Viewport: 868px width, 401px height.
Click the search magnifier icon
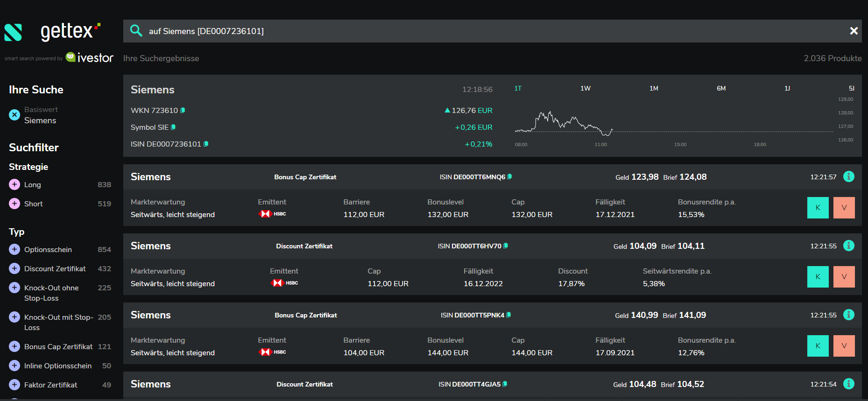click(x=136, y=31)
